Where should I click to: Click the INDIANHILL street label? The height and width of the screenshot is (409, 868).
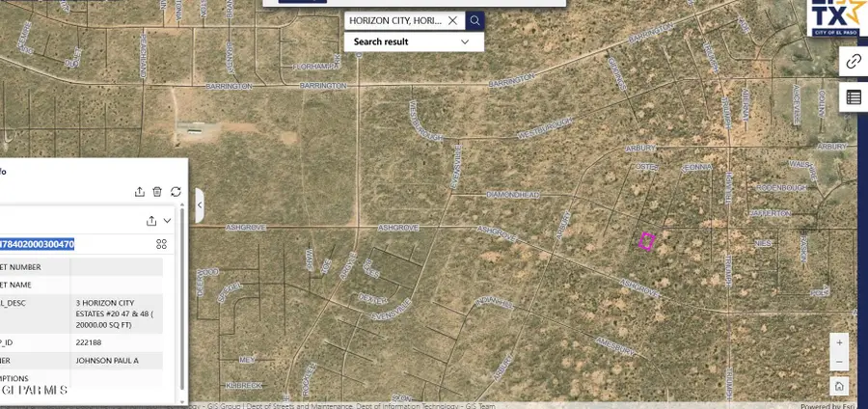tap(495, 303)
